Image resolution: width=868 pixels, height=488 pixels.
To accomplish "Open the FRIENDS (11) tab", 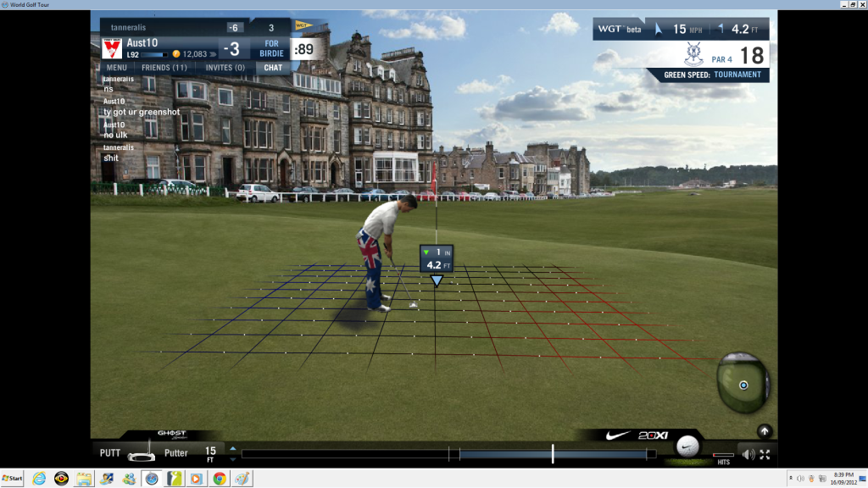I will tap(164, 68).
